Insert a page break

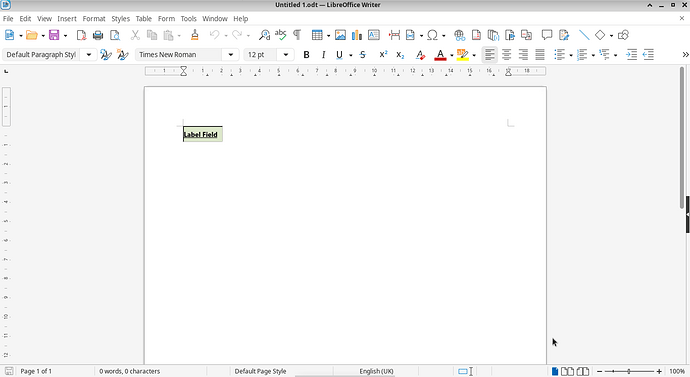394,35
